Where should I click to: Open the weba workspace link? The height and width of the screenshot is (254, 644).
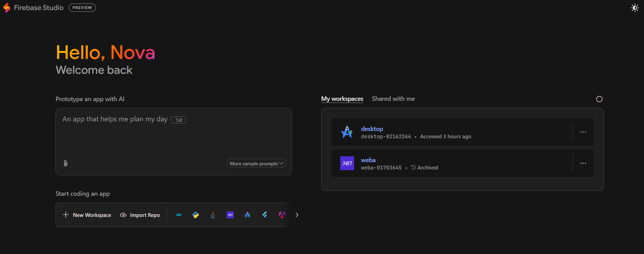pyautogui.click(x=368, y=160)
